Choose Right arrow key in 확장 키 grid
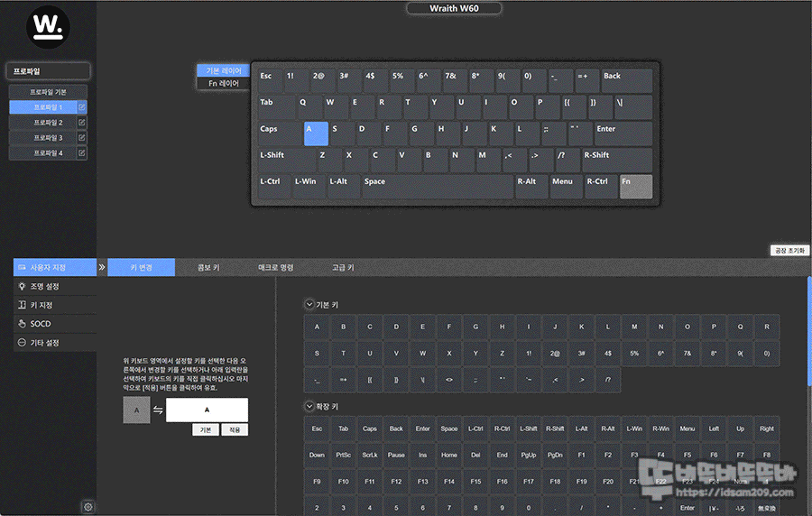The height and width of the screenshot is (516, 812). (767, 429)
